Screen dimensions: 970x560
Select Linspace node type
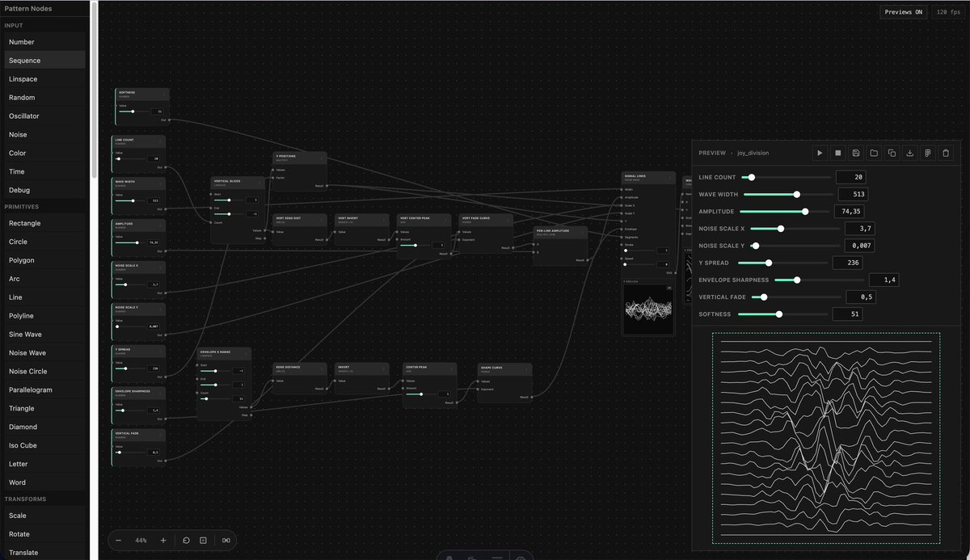coord(44,79)
